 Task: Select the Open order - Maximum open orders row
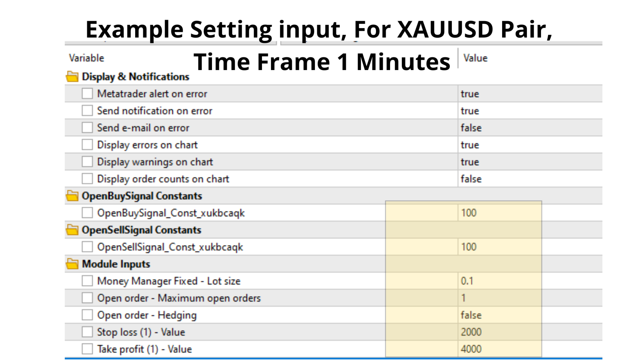[x=333, y=298]
